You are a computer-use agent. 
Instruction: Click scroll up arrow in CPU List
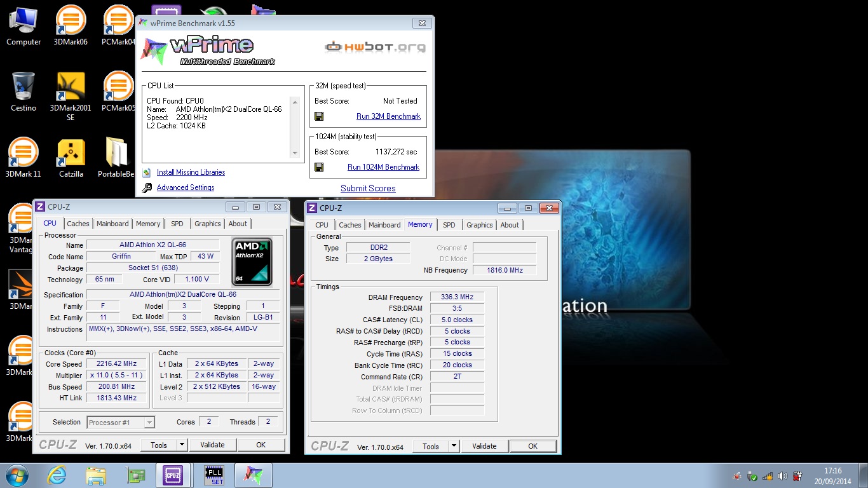tap(294, 102)
